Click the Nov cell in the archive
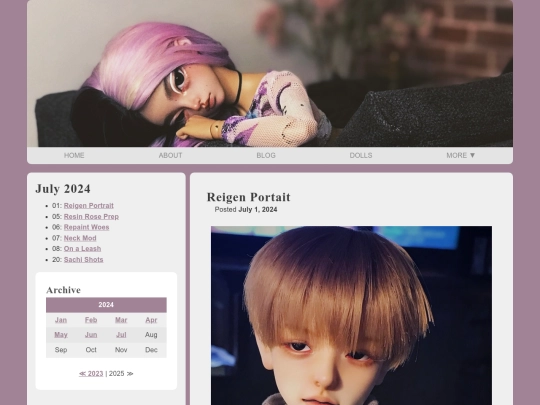Viewport: 540px width, 405px height. pos(121,350)
